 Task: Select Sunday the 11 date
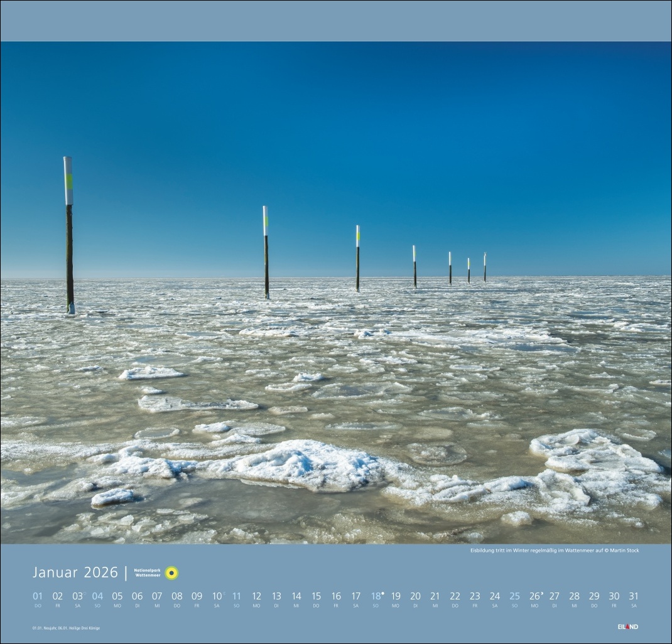237,596
